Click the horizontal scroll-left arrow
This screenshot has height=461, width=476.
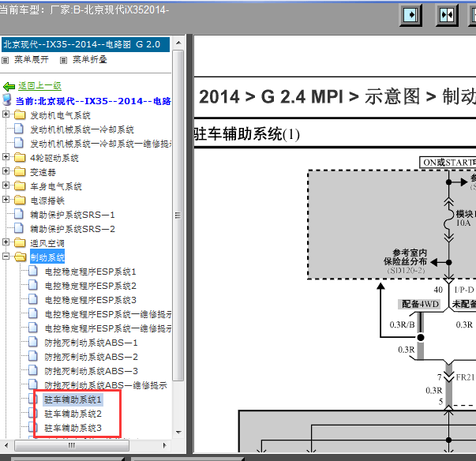(x=6, y=445)
